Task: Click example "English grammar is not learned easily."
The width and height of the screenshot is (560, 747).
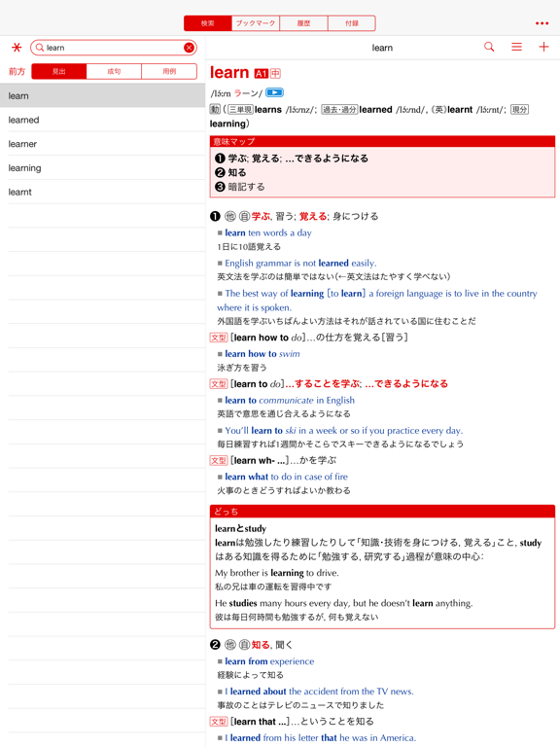Action: 300,263
